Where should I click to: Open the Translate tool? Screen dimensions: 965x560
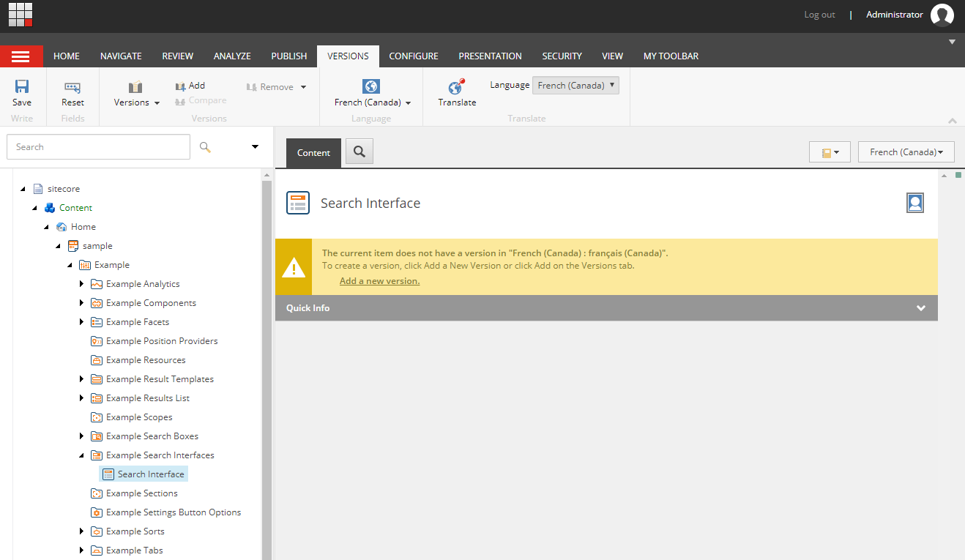point(456,93)
